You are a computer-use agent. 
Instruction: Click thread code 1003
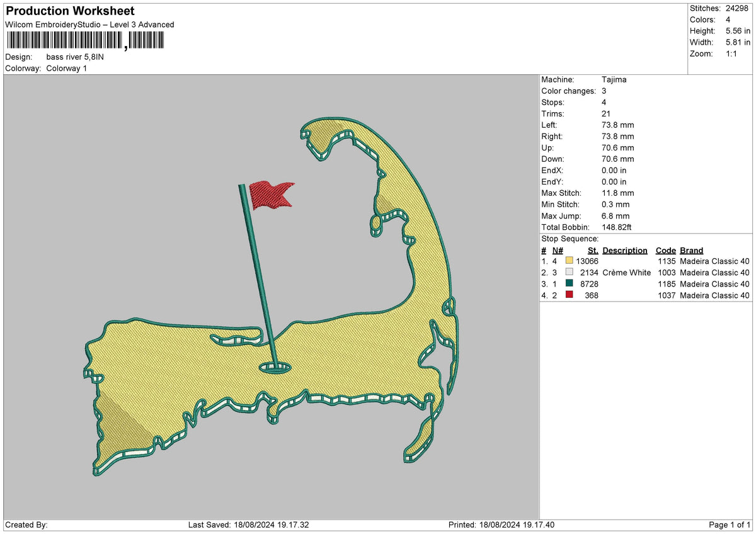tap(667, 273)
